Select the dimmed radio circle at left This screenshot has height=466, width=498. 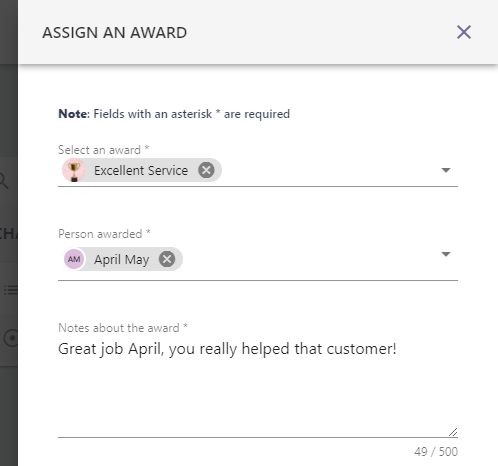pos(11,338)
